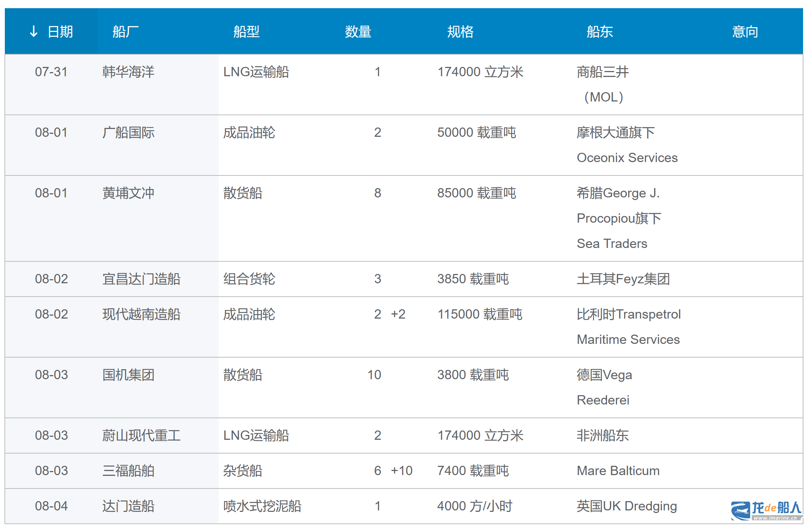Select the 黄埔文冲 row shipyard name
Screen dimensions: 812x529
[x=128, y=193]
